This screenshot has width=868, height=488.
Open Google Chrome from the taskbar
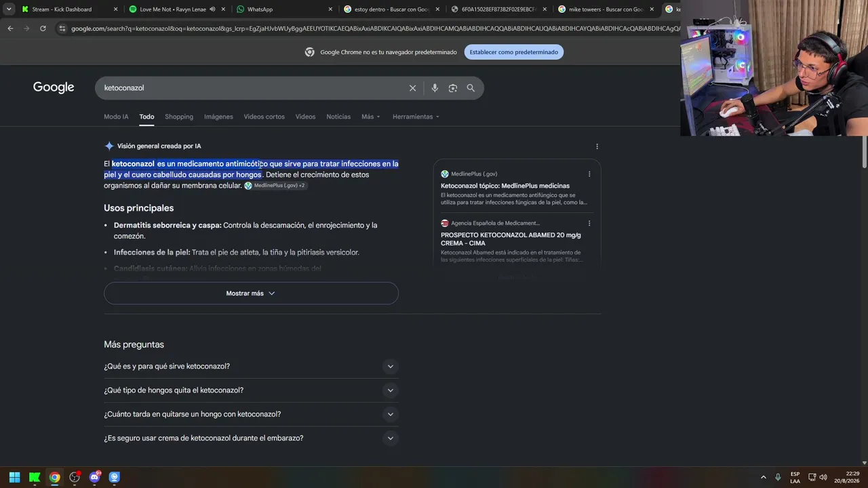54,477
